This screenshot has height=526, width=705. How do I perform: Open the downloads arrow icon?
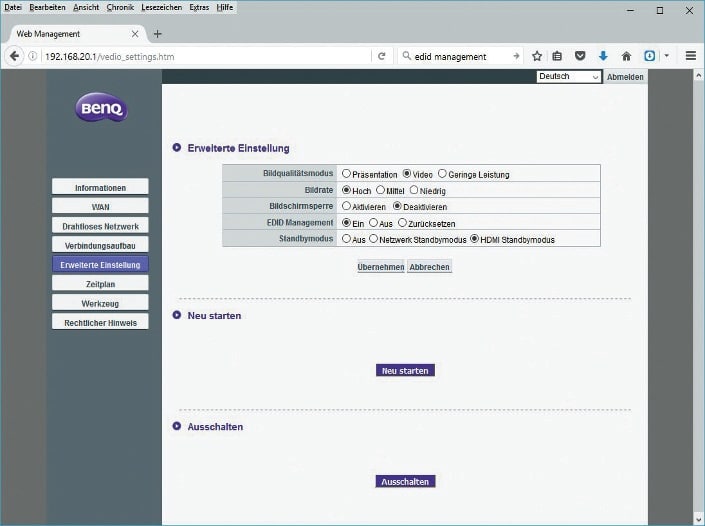(603, 56)
